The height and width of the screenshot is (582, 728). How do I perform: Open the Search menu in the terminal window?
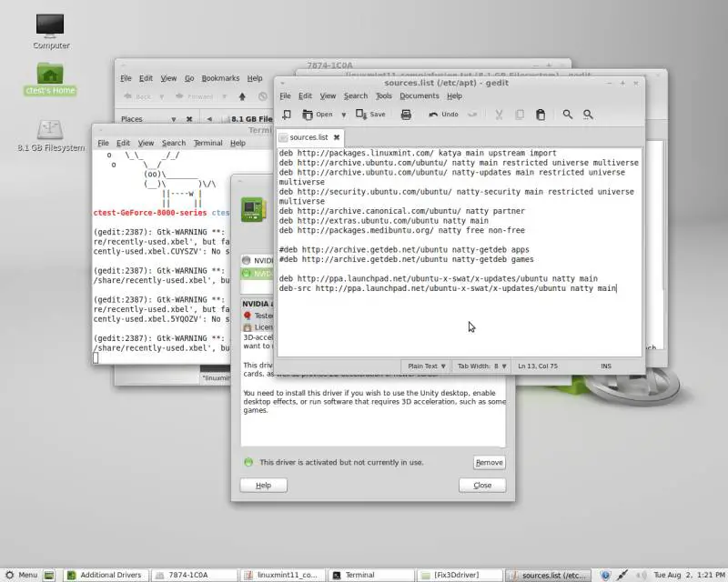tap(174, 143)
